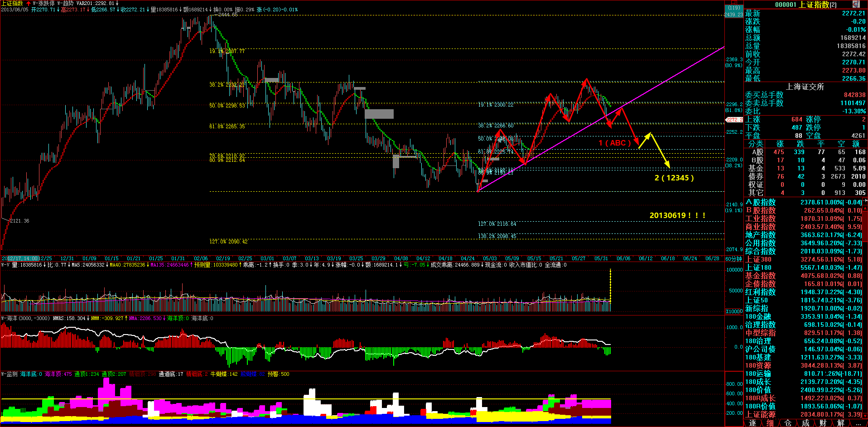868x427 pixels.
Task: Change the 60分钟 period selector
Action: tap(733, 259)
